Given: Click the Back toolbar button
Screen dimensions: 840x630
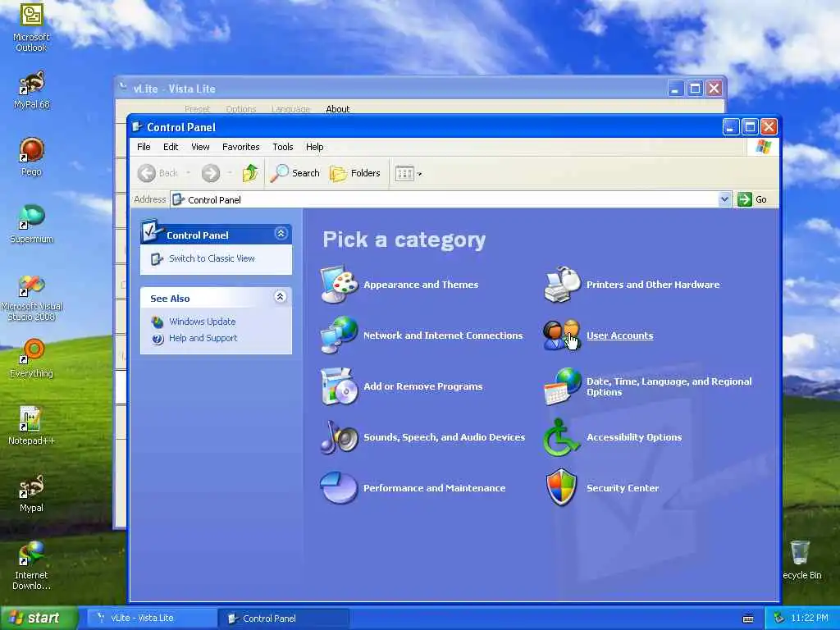Looking at the screenshot, I should (x=157, y=173).
